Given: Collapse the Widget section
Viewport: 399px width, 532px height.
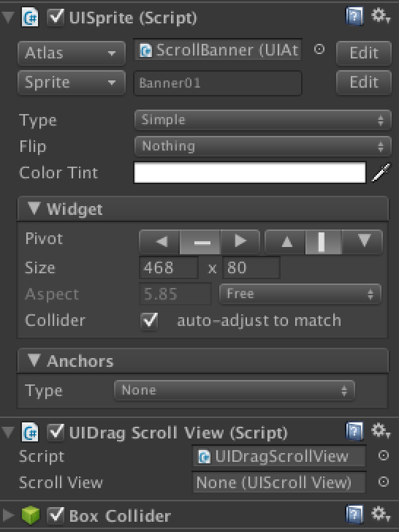Looking at the screenshot, I should coord(34,208).
